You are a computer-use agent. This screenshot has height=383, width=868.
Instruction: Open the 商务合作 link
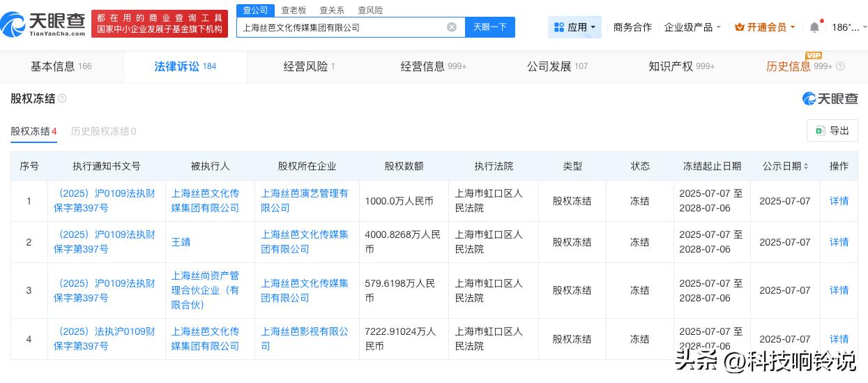(x=632, y=27)
